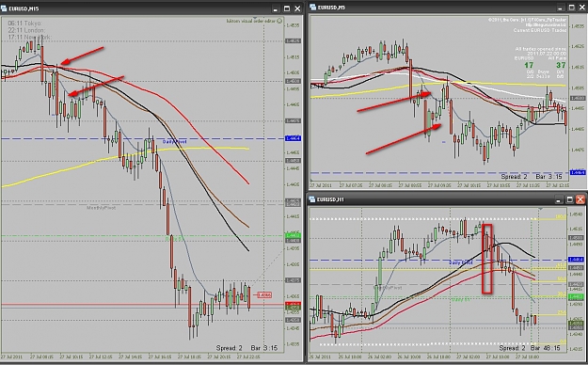
Task: Click the Bar 3:15 countdown in M15 chart
Action: [264, 348]
